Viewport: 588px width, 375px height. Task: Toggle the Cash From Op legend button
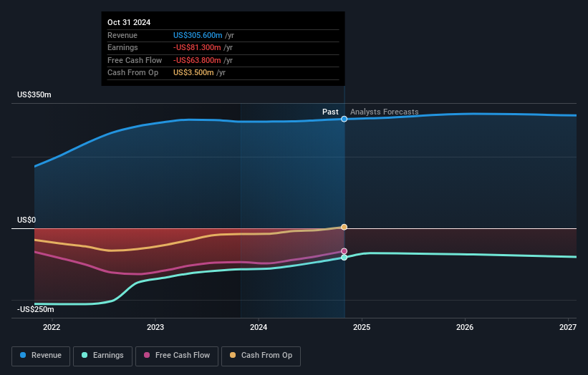pyautogui.click(x=261, y=356)
